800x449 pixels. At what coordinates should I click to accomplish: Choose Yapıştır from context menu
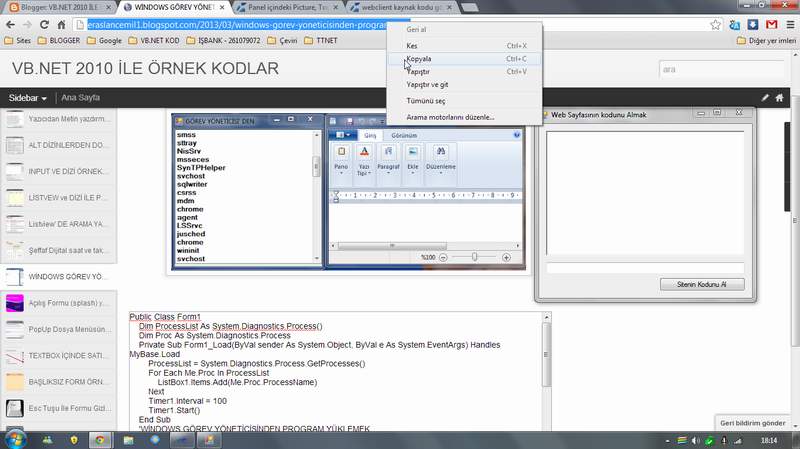tap(464, 71)
